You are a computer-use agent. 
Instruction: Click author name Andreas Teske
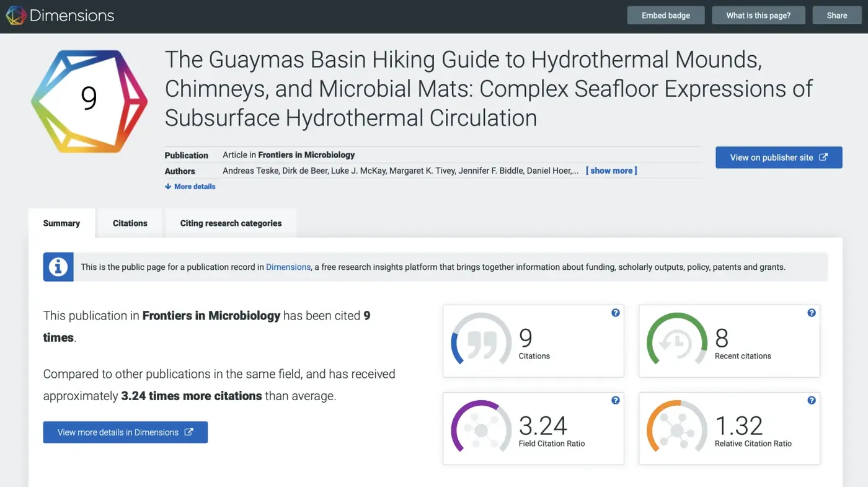250,171
